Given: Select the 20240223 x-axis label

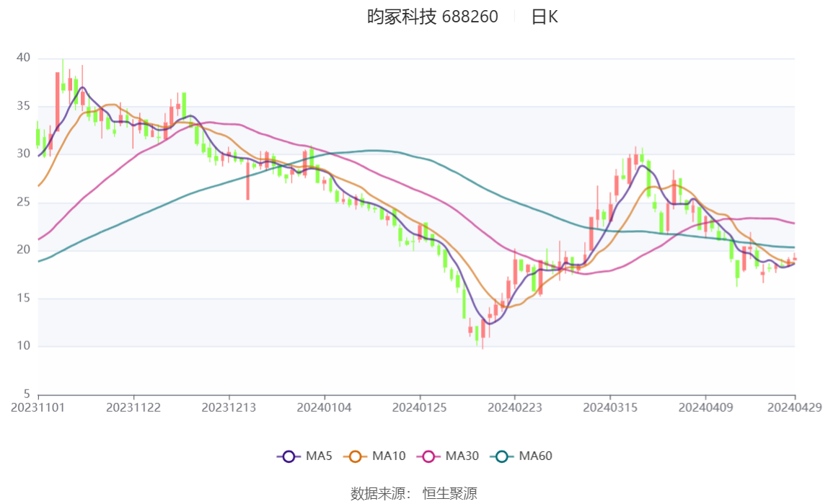Looking at the screenshot, I should coord(515,407).
